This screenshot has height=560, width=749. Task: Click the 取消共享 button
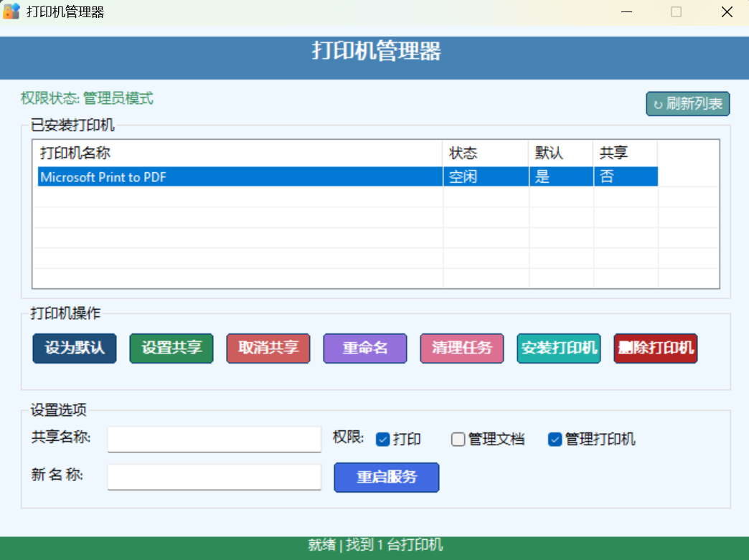coord(268,348)
